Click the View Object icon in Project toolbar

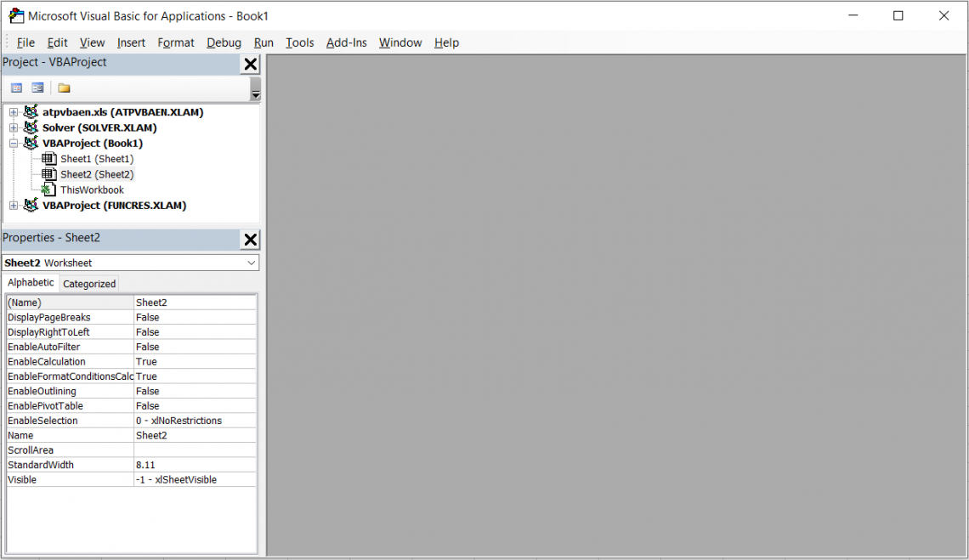[x=37, y=88]
